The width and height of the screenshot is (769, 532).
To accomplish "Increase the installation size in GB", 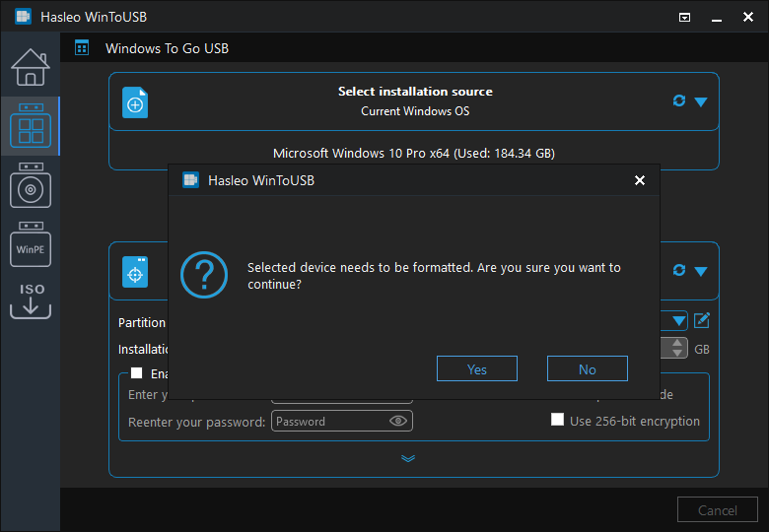I will coord(677,344).
